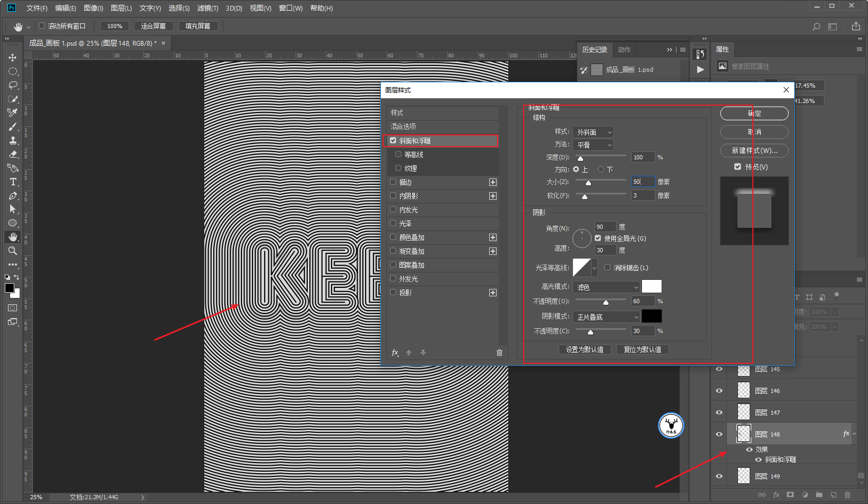868x504 pixels.
Task: Click the 复位为默认值 button
Action: coord(643,349)
